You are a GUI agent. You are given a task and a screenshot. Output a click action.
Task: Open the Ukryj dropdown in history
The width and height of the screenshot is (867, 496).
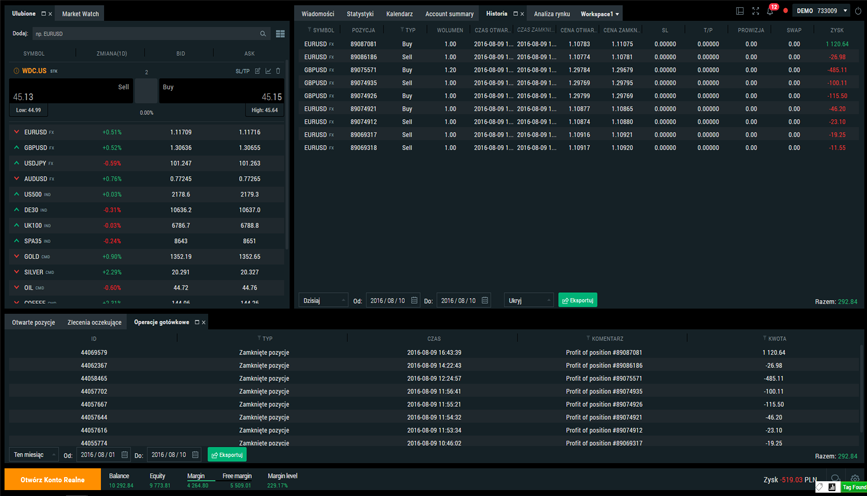pyautogui.click(x=529, y=300)
